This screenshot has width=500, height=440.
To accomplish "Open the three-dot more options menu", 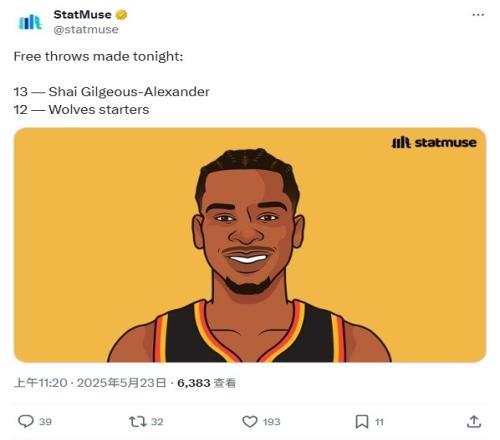I will pyautogui.click(x=478, y=15).
